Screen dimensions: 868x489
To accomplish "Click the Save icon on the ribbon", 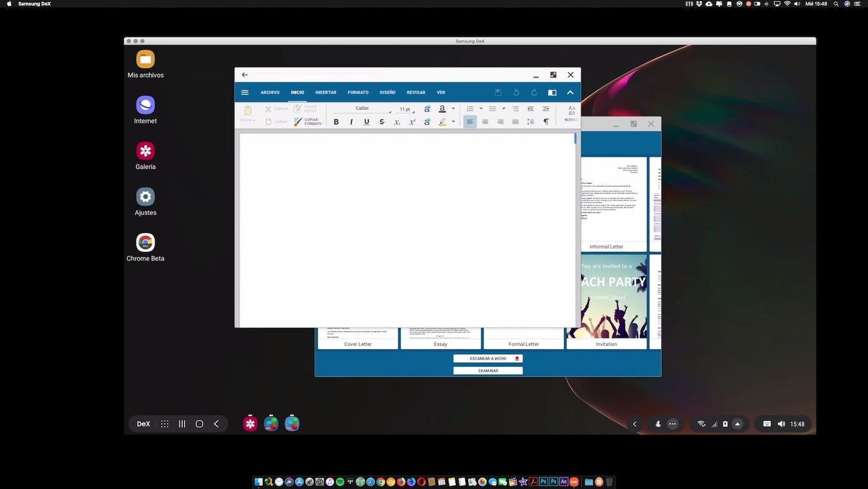I will [x=498, y=92].
